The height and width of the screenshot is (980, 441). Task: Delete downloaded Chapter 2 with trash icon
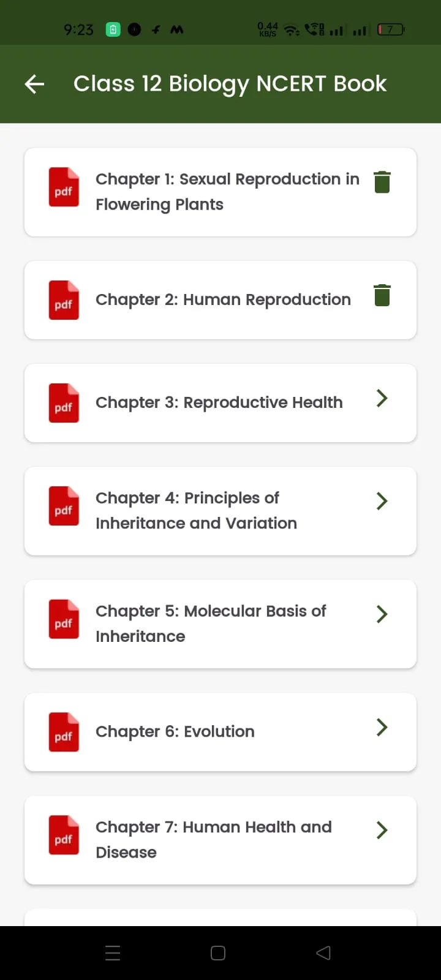[x=382, y=295]
